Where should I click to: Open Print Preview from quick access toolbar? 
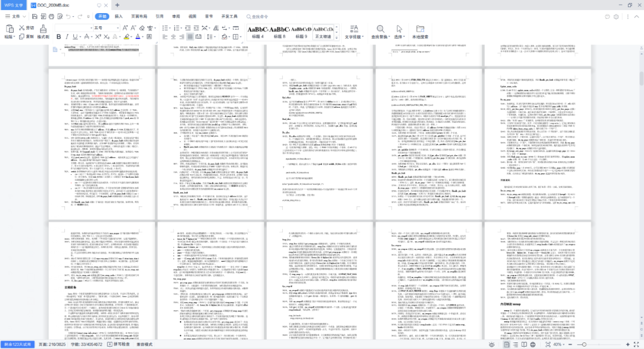pos(60,17)
